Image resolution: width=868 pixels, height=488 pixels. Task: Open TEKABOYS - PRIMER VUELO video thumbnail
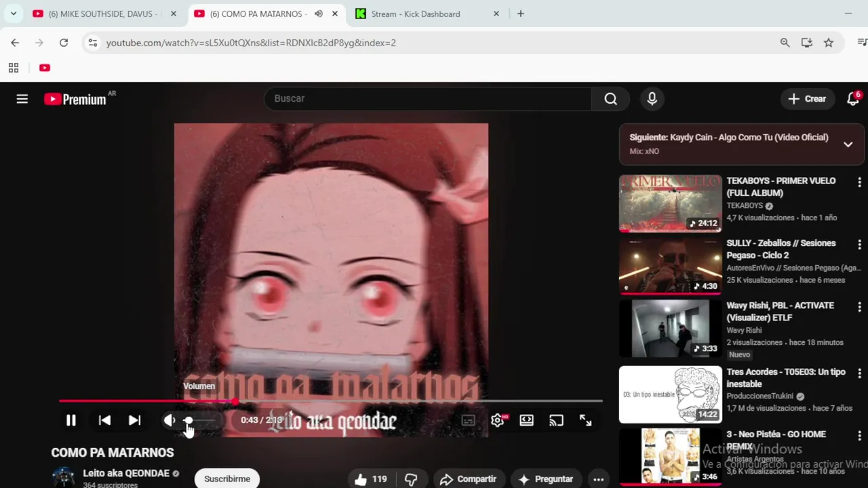click(670, 203)
